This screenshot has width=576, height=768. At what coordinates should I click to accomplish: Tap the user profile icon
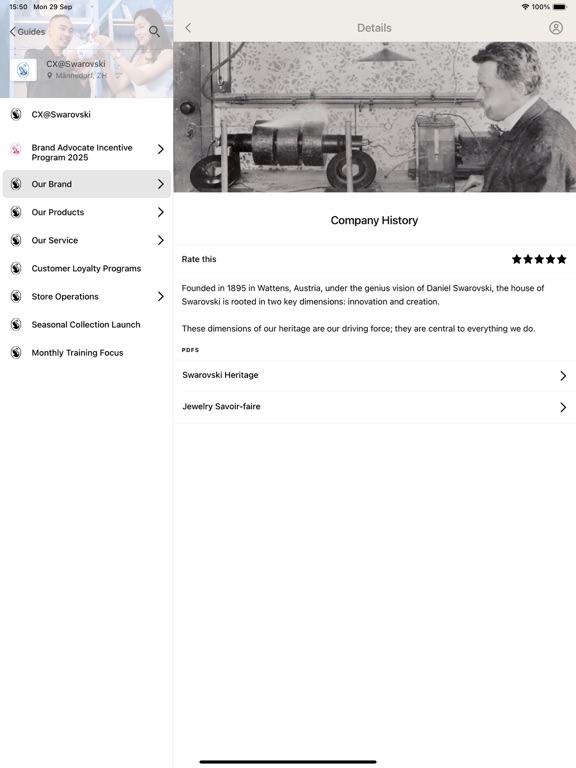click(x=555, y=28)
